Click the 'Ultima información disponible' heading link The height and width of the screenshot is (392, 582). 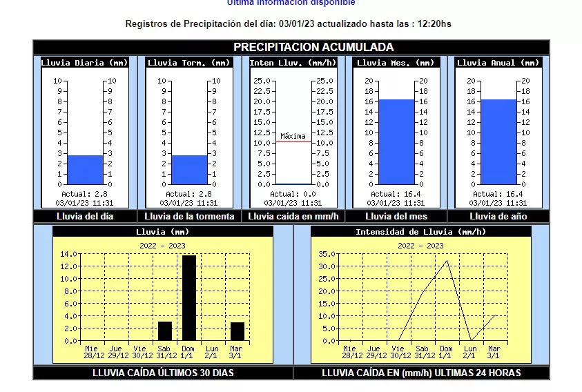pos(291,3)
